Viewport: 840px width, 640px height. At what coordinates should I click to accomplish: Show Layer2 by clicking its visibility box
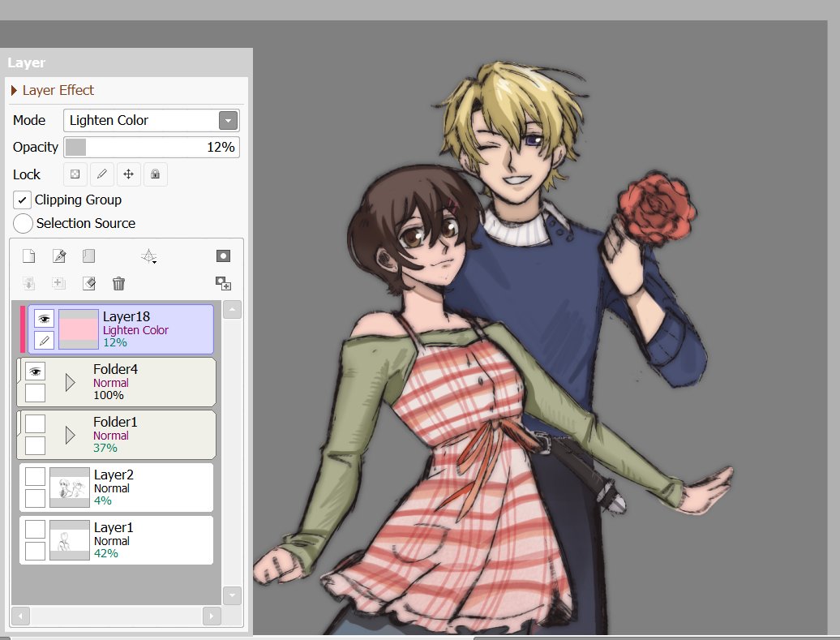coord(36,476)
